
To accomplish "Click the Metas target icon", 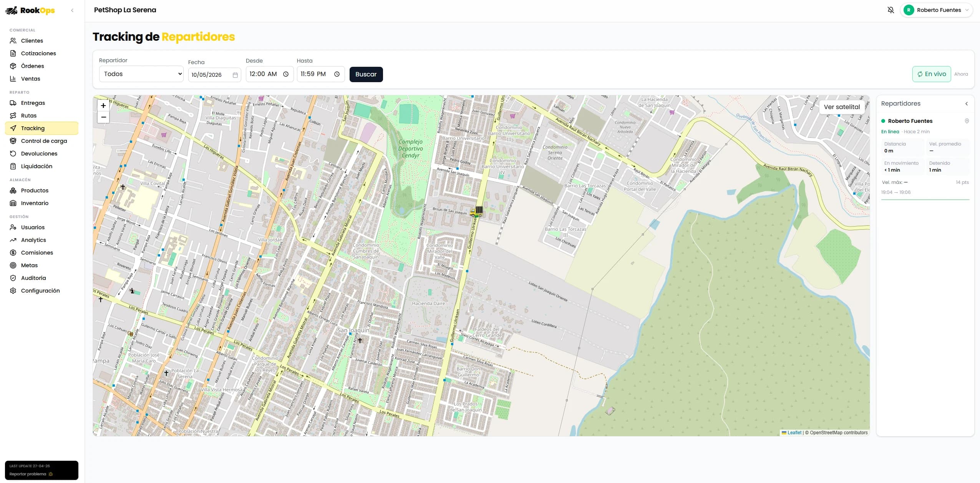I will pos(13,265).
